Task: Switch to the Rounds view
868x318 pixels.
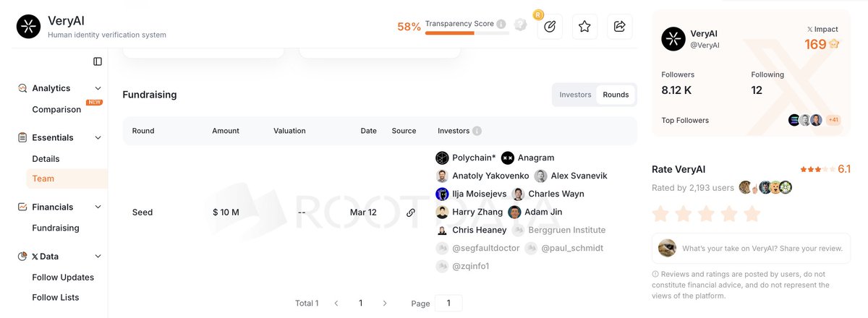Action: pos(616,95)
